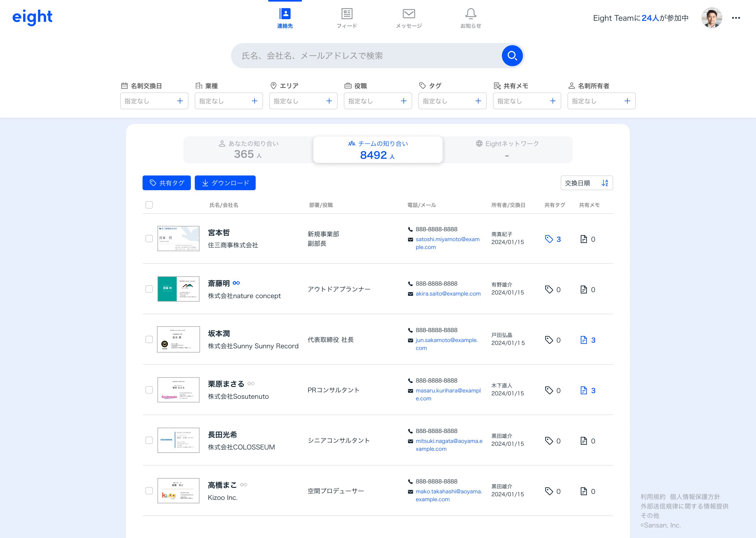Click shared tag icon for 宮本哲

(549, 239)
